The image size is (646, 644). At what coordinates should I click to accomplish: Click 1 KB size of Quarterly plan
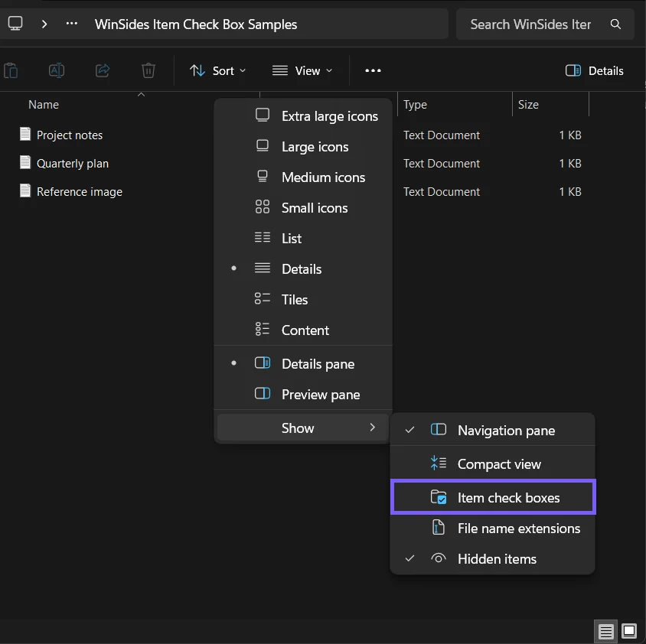570,164
